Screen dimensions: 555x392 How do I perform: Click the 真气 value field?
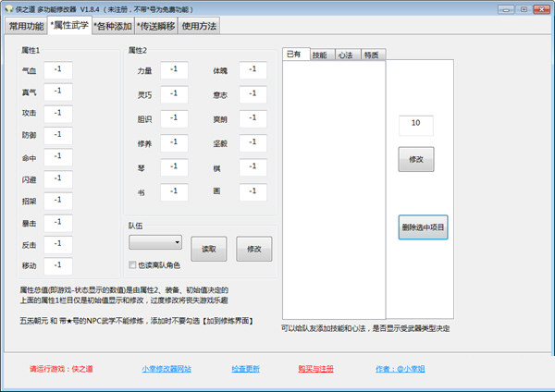[58, 92]
